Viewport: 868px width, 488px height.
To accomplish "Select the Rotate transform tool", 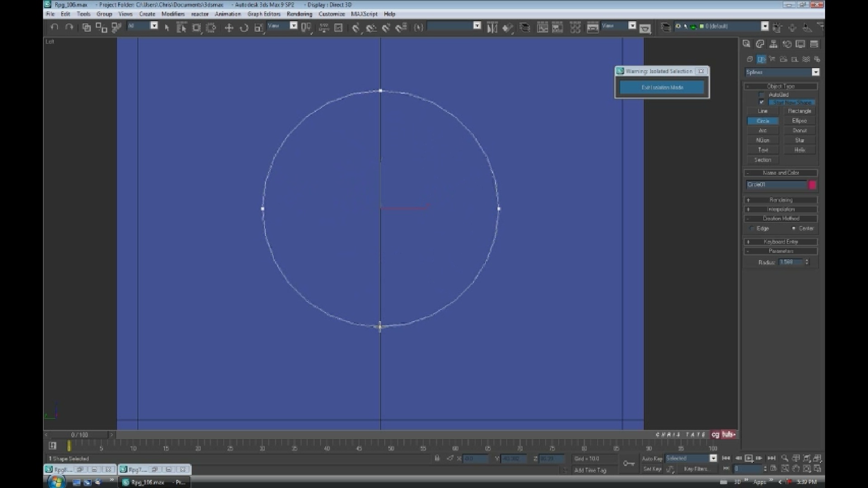I will coord(244,28).
